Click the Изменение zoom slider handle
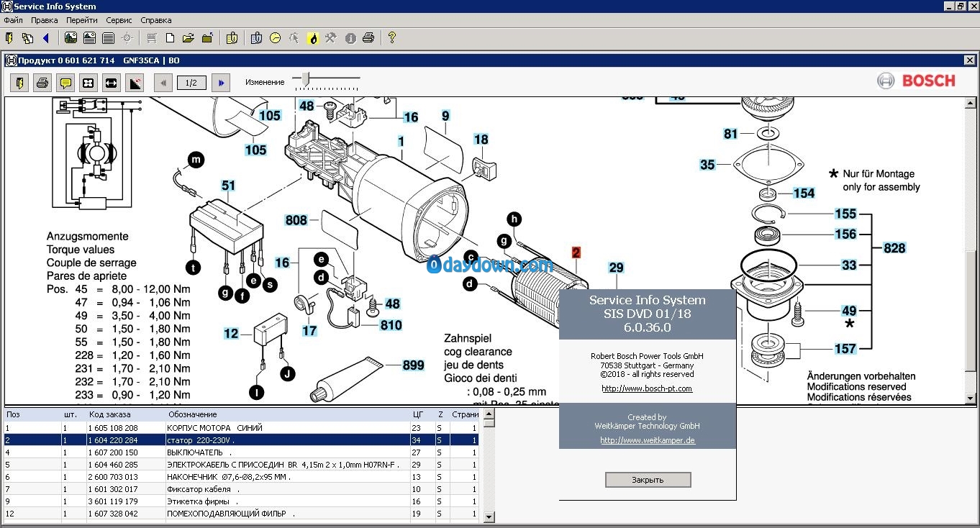 pos(306,78)
